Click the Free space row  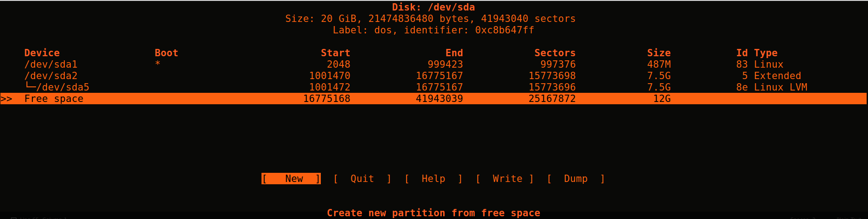click(x=54, y=99)
